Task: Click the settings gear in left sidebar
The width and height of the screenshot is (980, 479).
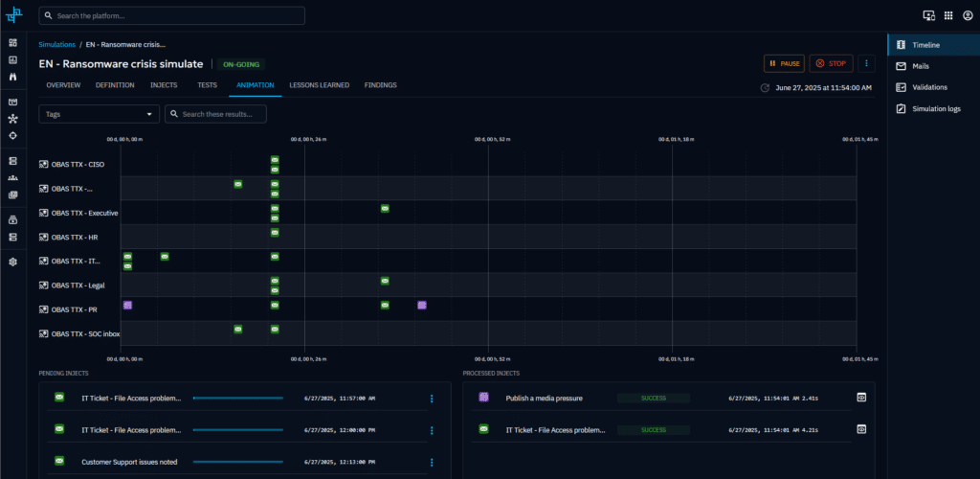Action: 12,262
